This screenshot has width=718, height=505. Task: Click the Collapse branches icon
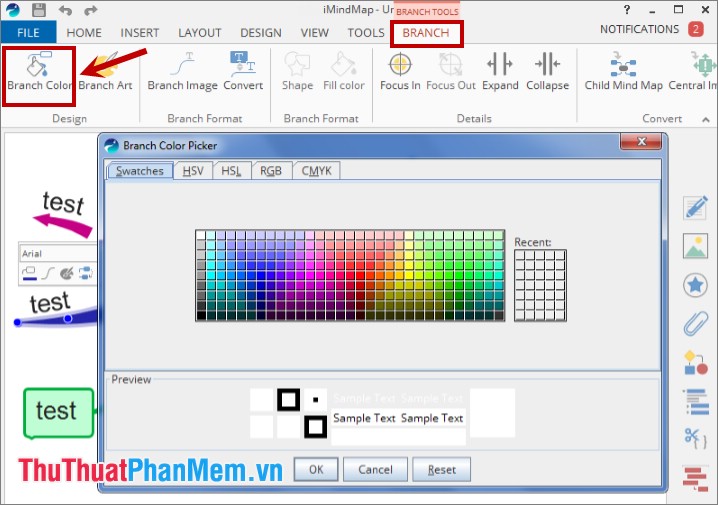547,73
